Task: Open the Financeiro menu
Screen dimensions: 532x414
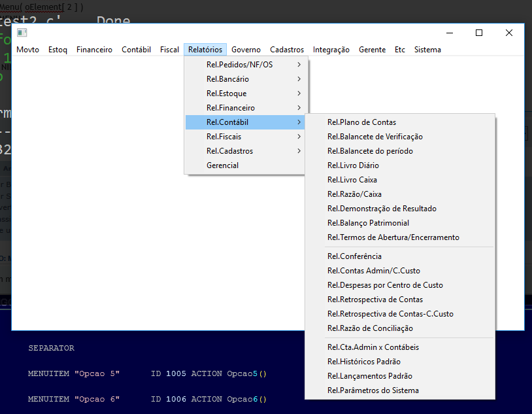Action: coord(94,50)
